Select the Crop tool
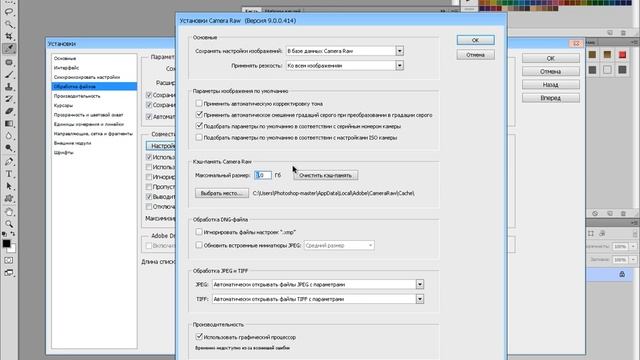This screenshot has width=640, height=360. coord(9,36)
